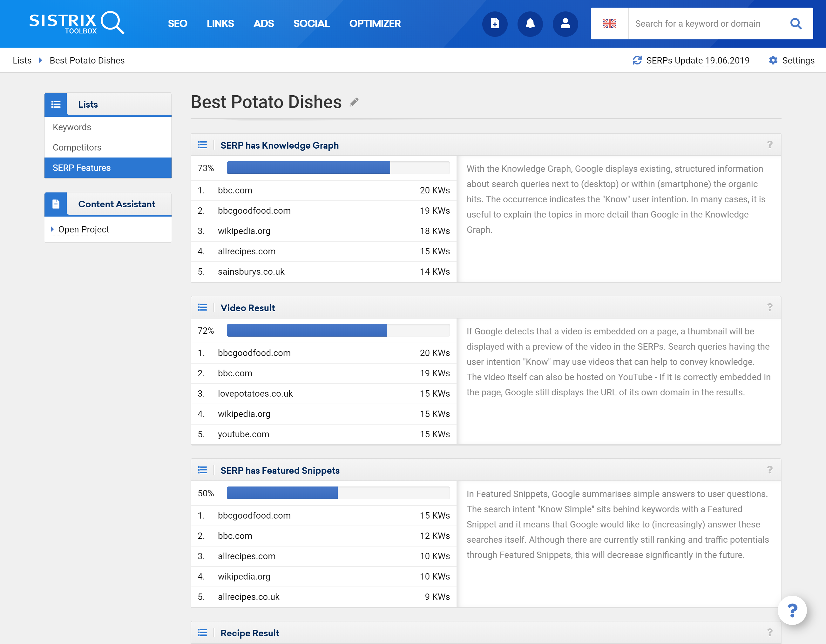Click 9 KWs value for allrecipes.co.uk

(437, 597)
